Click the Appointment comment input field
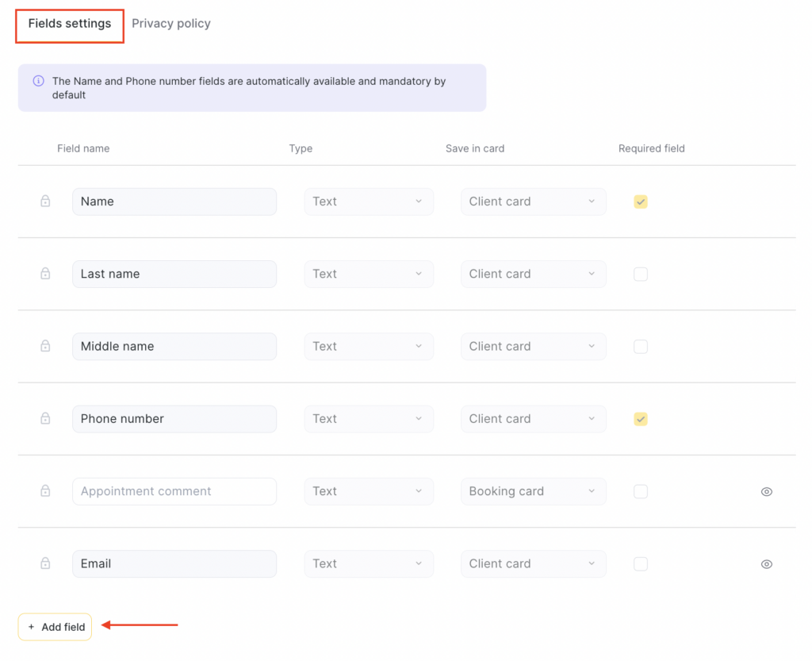This screenshot has width=812, height=661. coord(174,492)
